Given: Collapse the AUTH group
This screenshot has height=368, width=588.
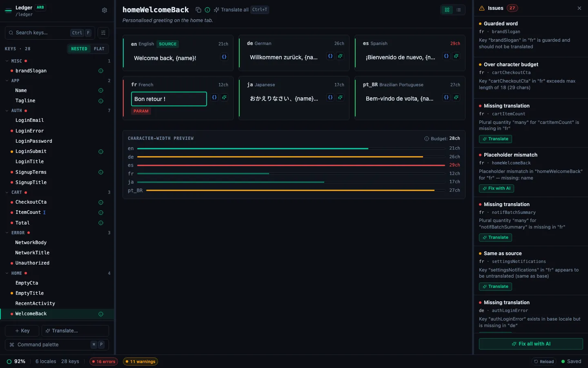Looking at the screenshot, I should 7,111.
